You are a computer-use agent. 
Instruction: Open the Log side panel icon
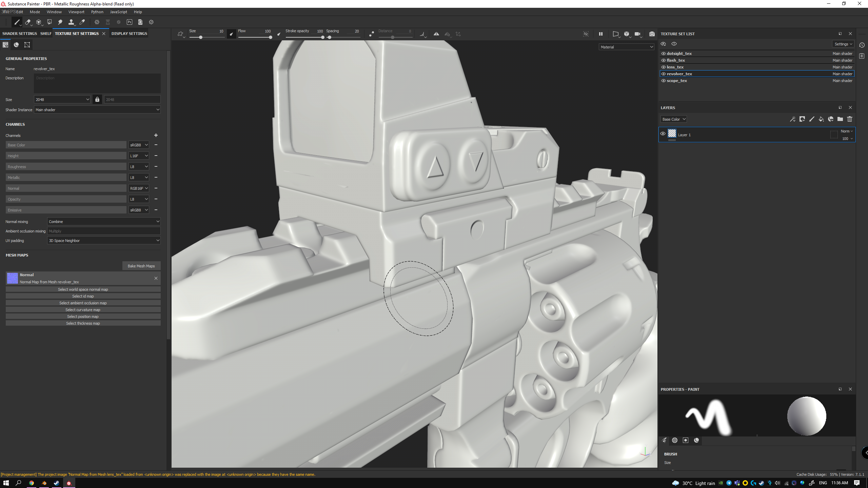pyautogui.click(x=862, y=56)
